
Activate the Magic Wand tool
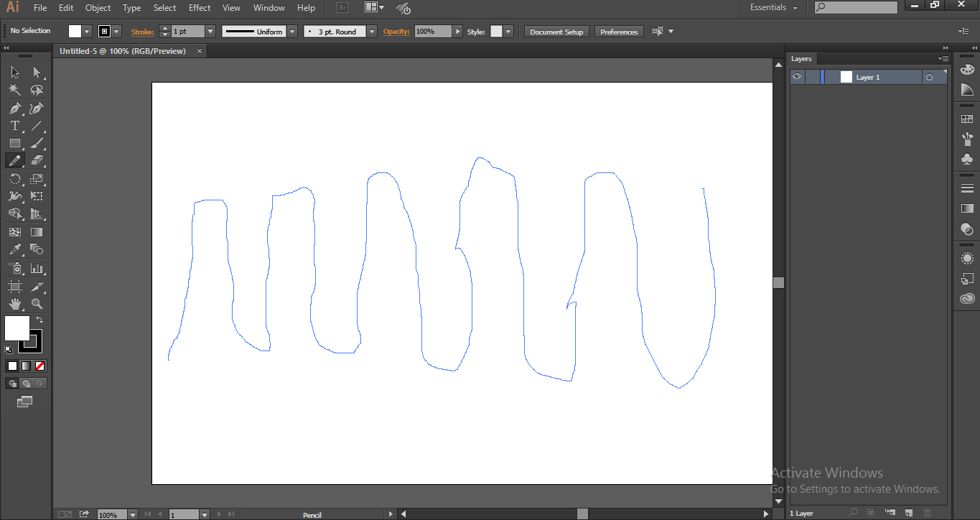point(14,90)
